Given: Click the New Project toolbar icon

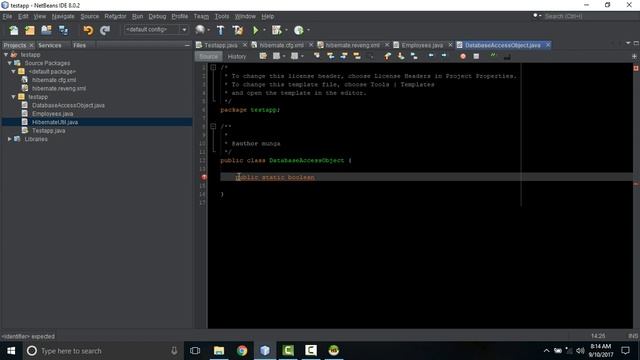Looking at the screenshot, I should pos(30,30).
